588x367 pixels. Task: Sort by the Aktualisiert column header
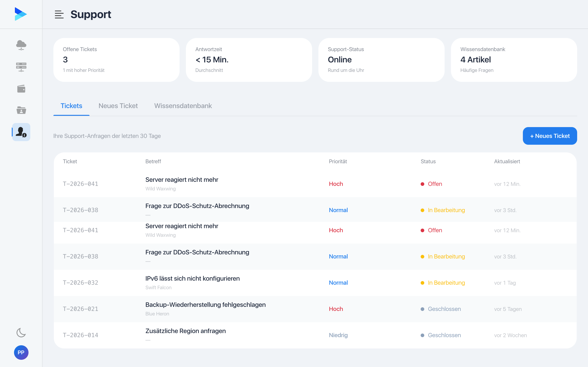point(507,161)
